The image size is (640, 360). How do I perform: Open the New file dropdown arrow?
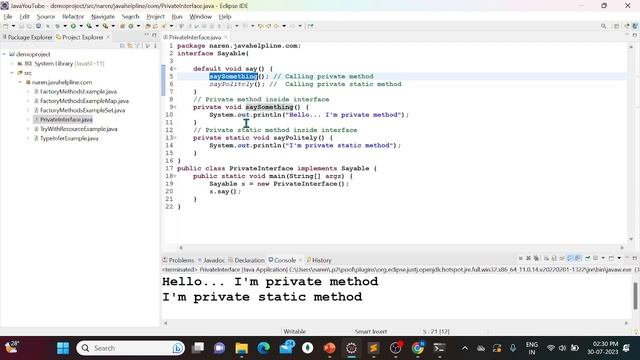click(13, 26)
